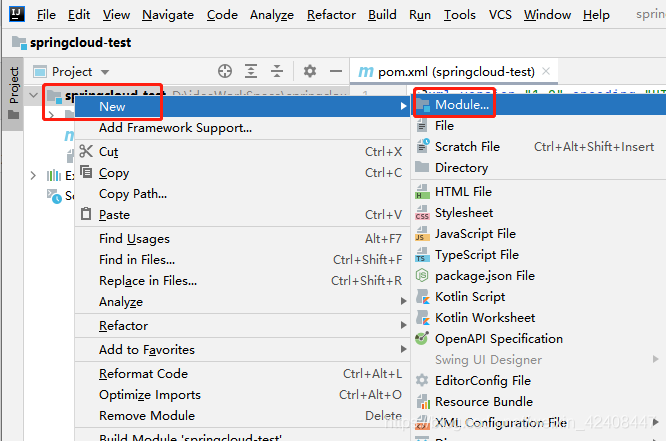666x441 pixels.
Task: Hide the Project panel with minus icon
Action: [335, 71]
